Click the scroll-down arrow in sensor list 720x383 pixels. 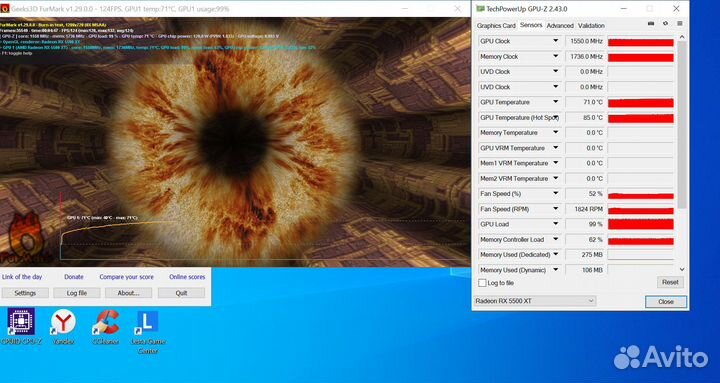coord(681,270)
